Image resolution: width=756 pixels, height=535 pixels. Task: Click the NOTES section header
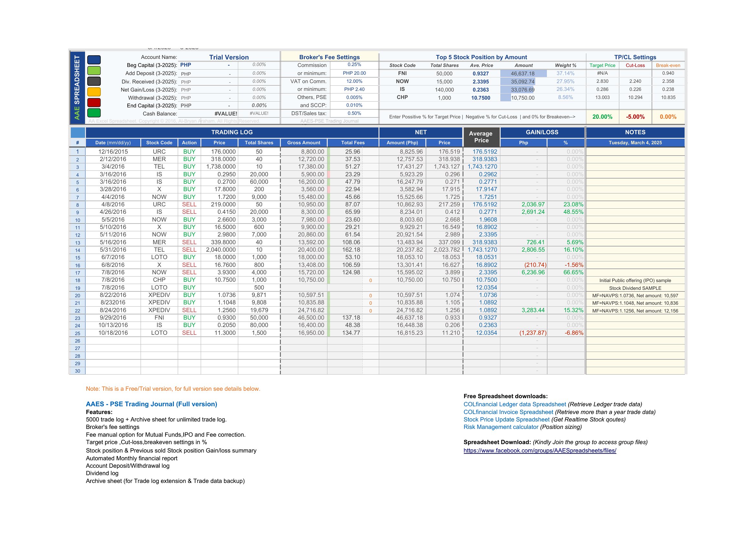click(x=635, y=132)
